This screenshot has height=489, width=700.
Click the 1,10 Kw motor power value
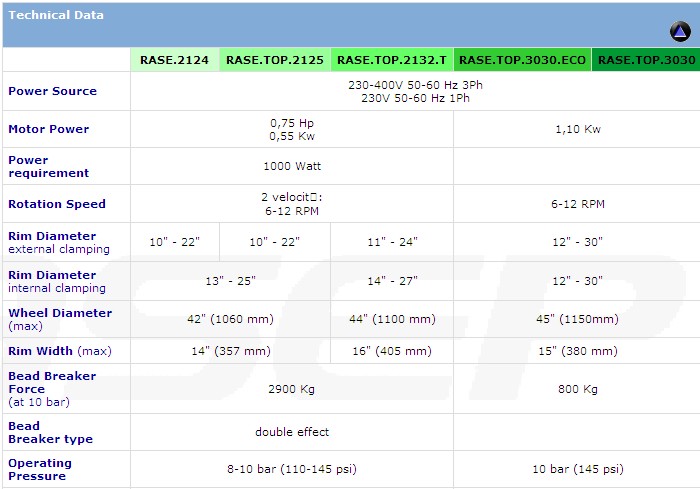577,129
